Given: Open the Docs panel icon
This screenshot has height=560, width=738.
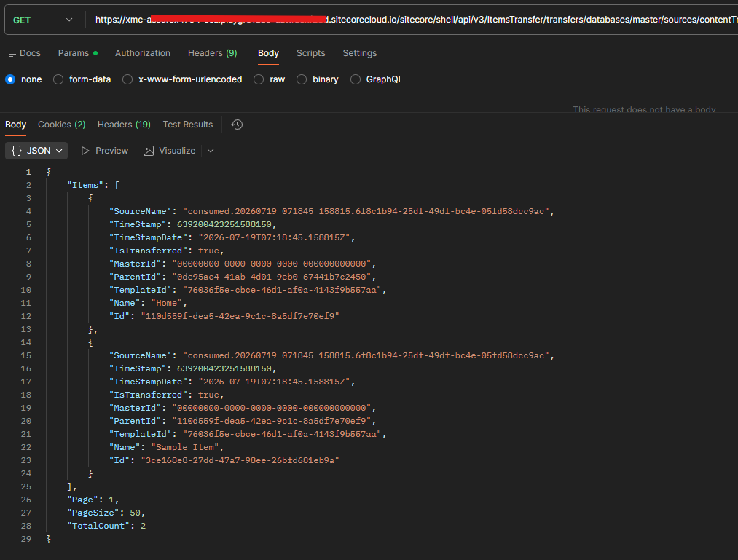Looking at the screenshot, I should tap(12, 53).
